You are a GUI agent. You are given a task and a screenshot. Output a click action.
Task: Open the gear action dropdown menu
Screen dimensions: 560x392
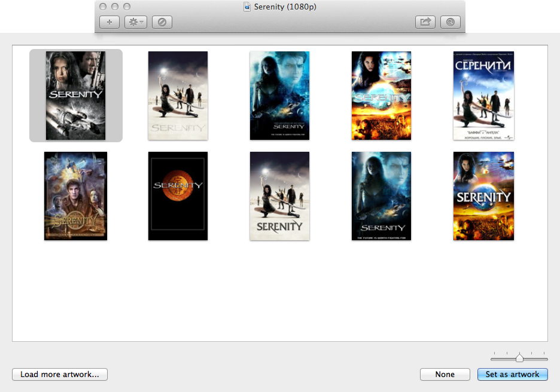[x=136, y=22]
